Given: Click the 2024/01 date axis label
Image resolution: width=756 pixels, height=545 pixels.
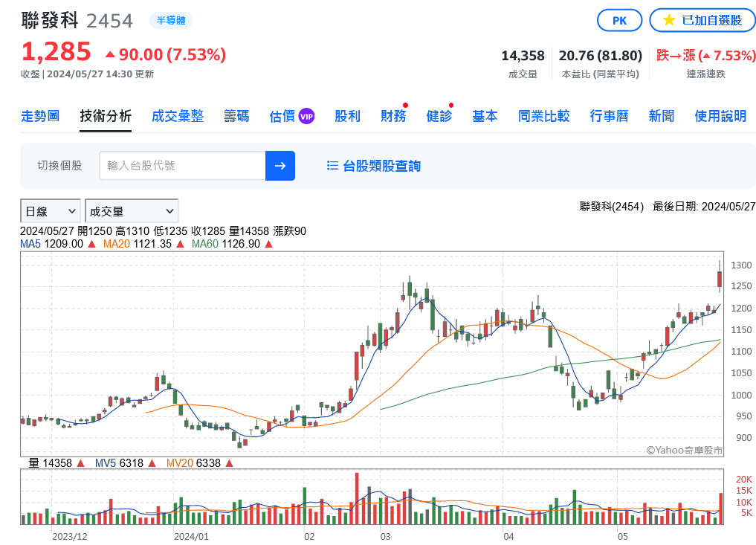Looking at the screenshot, I should click(x=191, y=537).
